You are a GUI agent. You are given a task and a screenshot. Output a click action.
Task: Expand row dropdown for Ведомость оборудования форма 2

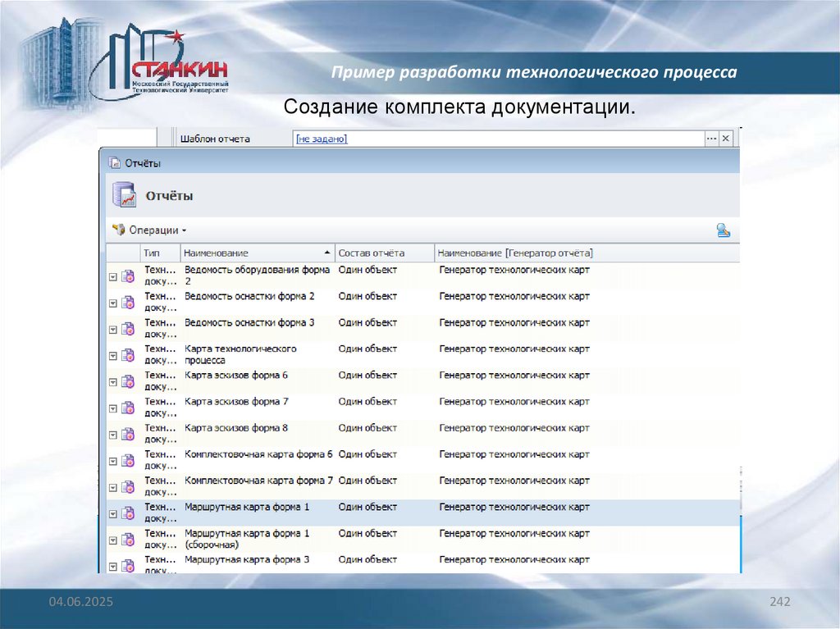[113, 277]
